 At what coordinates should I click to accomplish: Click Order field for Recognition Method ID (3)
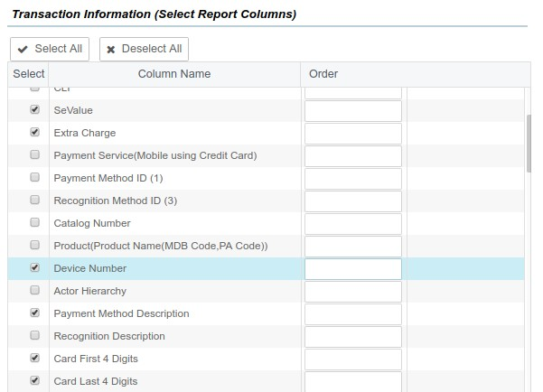(x=353, y=201)
